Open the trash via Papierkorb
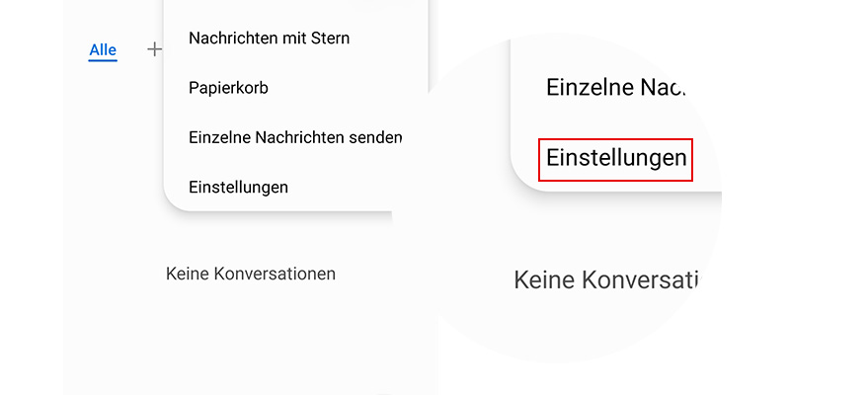The height and width of the screenshot is (395, 868). point(228,88)
